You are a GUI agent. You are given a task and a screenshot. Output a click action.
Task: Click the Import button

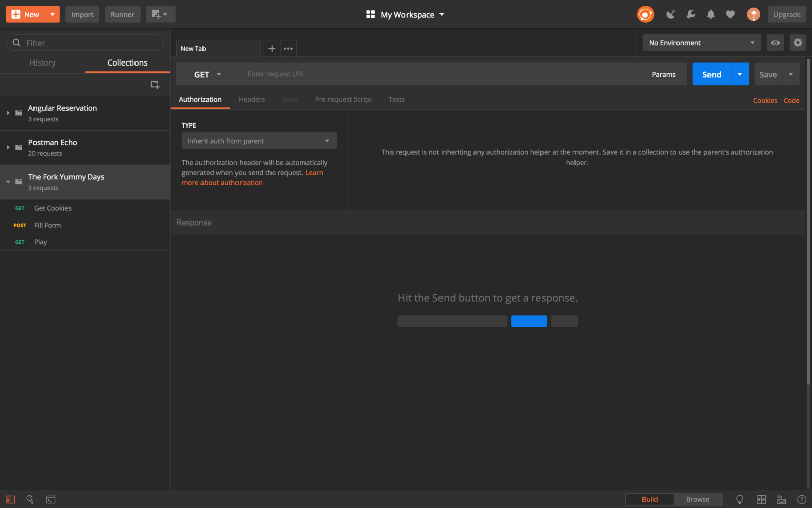[82, 14]
